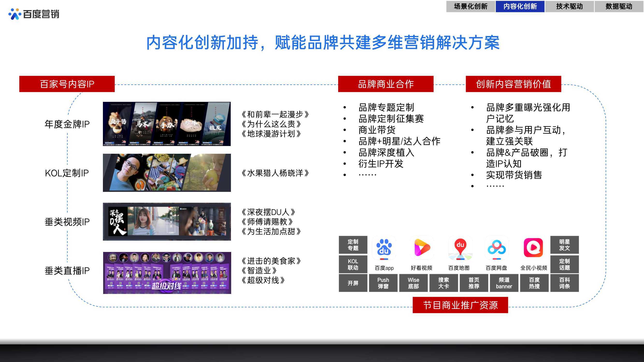Click the 垂类直播IP label

pyautogui.click(x=67, y=271)
